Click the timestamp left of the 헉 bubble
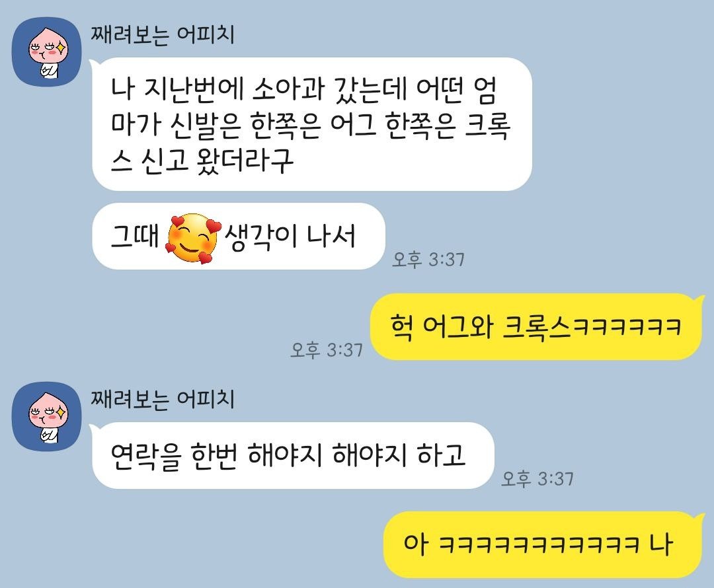 click(x=327, y=350)
